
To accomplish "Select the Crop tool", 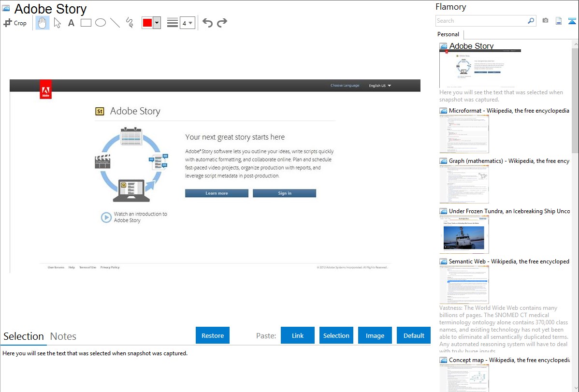I will coord(15,23).
